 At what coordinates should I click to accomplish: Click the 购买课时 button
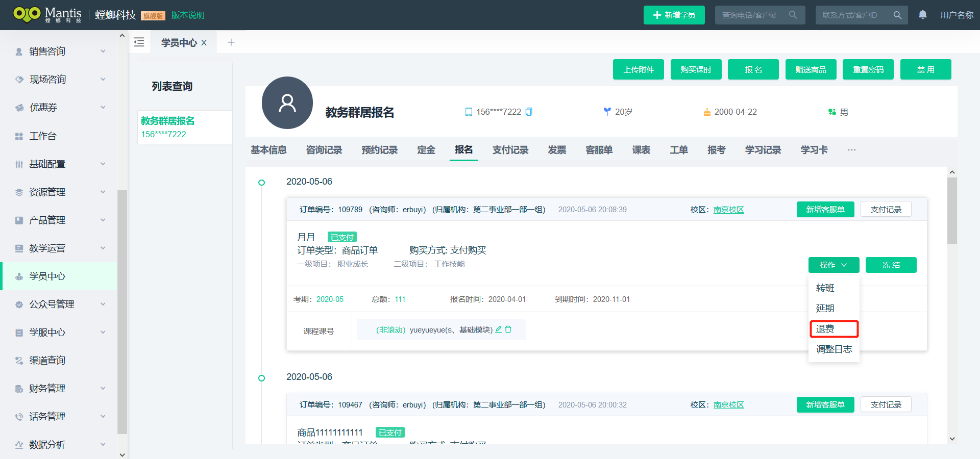point(696,69)
